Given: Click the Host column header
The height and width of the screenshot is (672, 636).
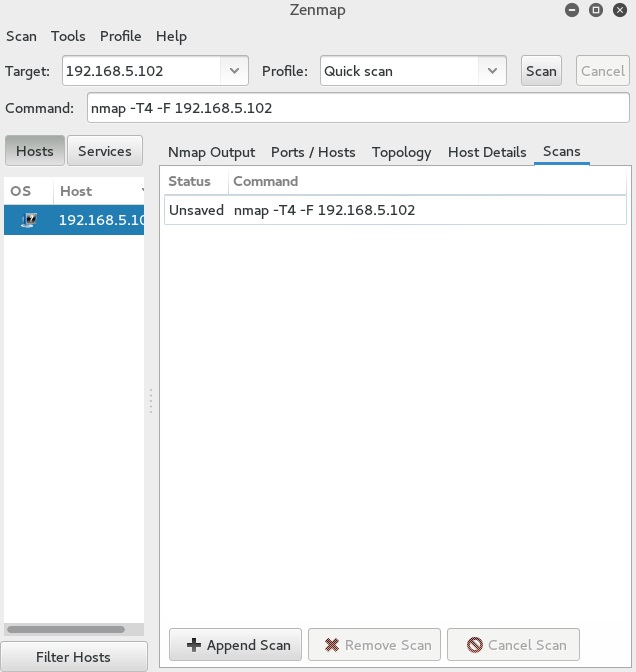Looking at the screenshot, I should tap(99, 191).
